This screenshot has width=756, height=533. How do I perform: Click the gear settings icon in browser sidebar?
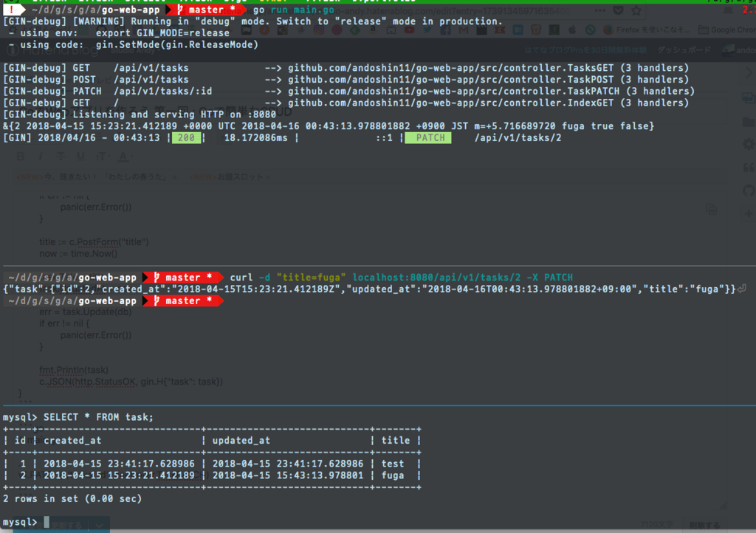[x=749, y=144]
